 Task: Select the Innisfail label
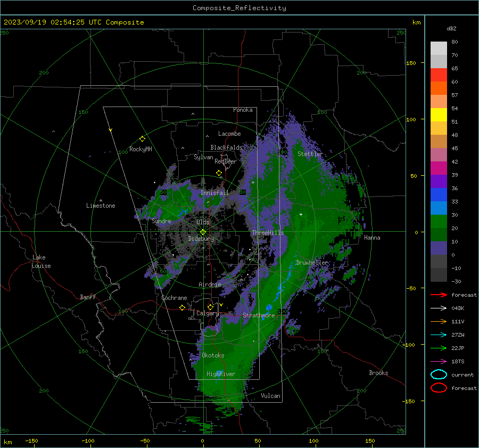(214, 193)
